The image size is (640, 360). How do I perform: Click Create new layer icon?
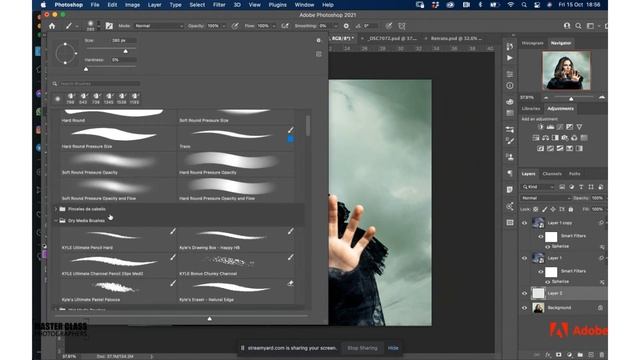(591, 355)
